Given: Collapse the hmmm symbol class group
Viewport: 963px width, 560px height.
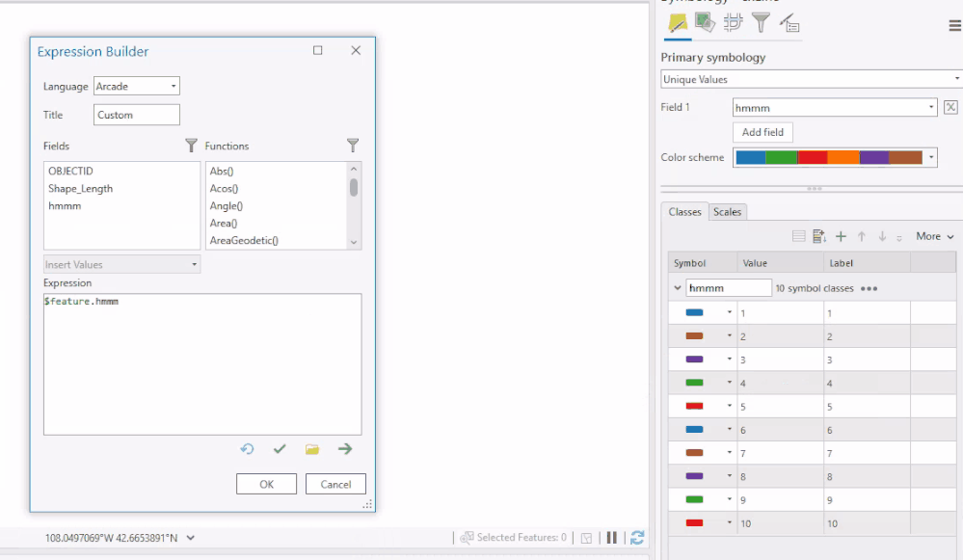Looking at the screenshot, I should pyautogui.click(x=678, y=287).
